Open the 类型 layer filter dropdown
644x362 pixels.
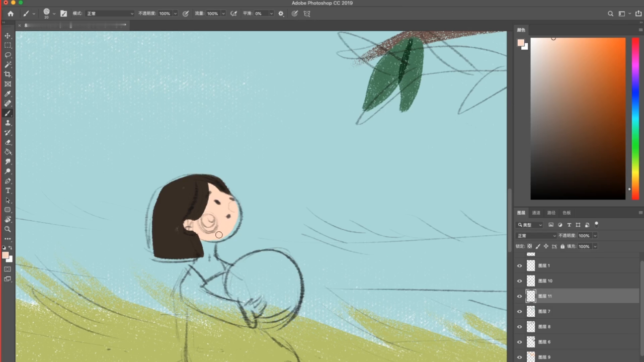[x=530, y=225]
